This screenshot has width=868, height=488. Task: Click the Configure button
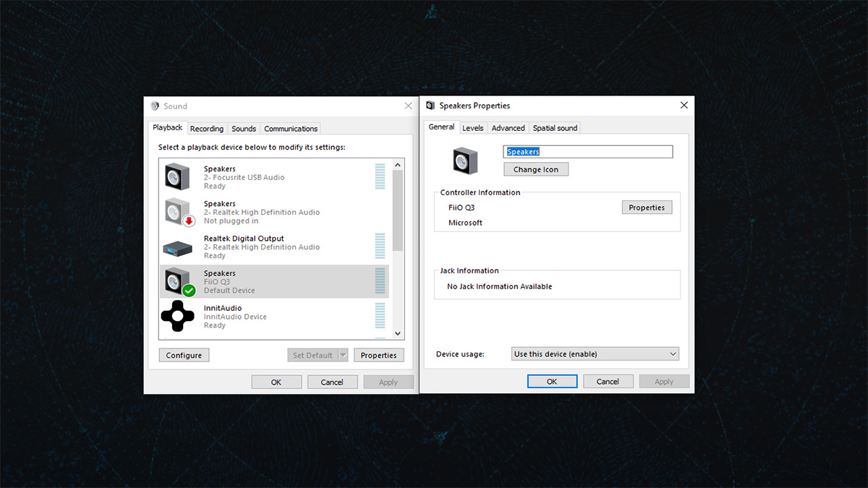coord(184,355)
